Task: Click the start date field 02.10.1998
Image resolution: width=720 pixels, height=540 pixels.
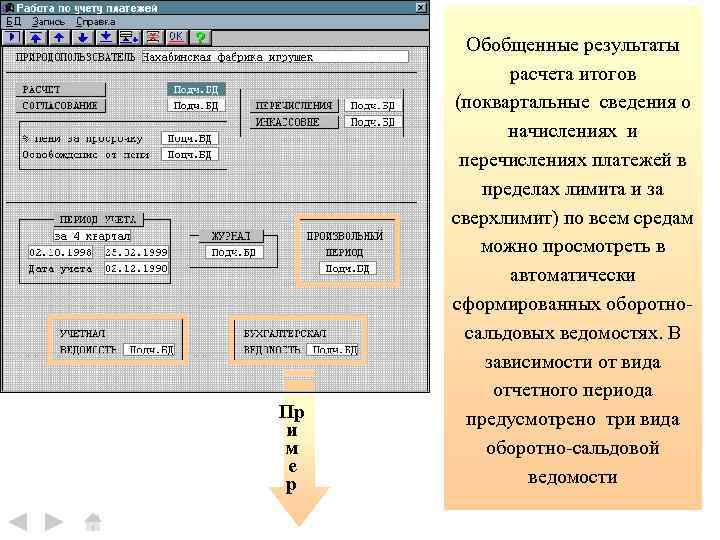Action: coord(61,252)
